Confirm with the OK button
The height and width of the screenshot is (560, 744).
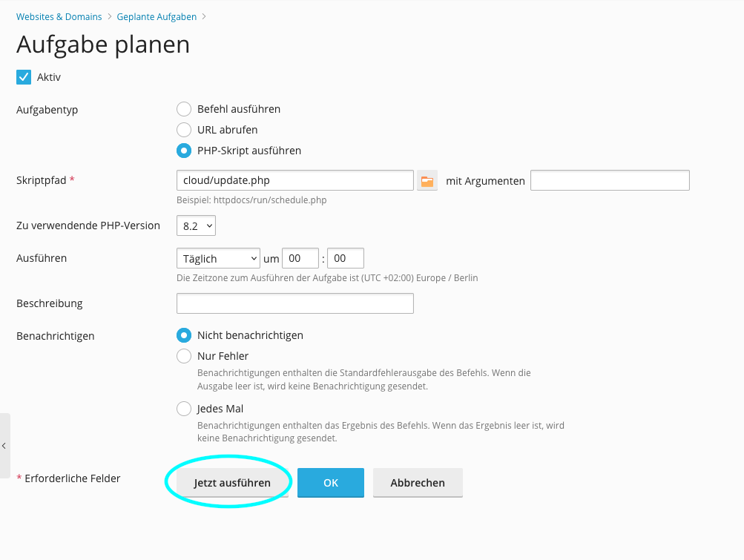pos(331,483)
